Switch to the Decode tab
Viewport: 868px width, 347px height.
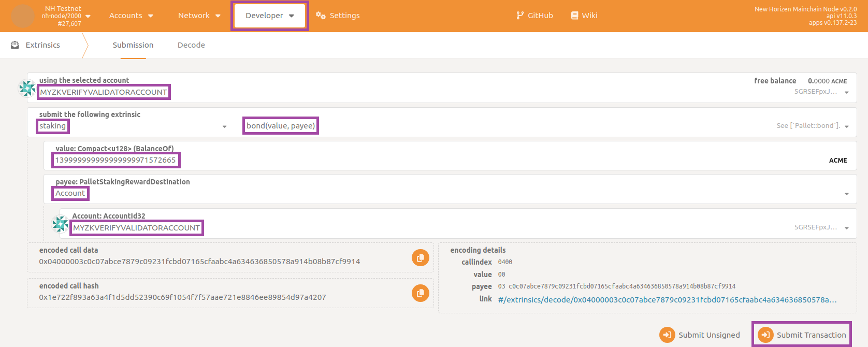point(191,45)
